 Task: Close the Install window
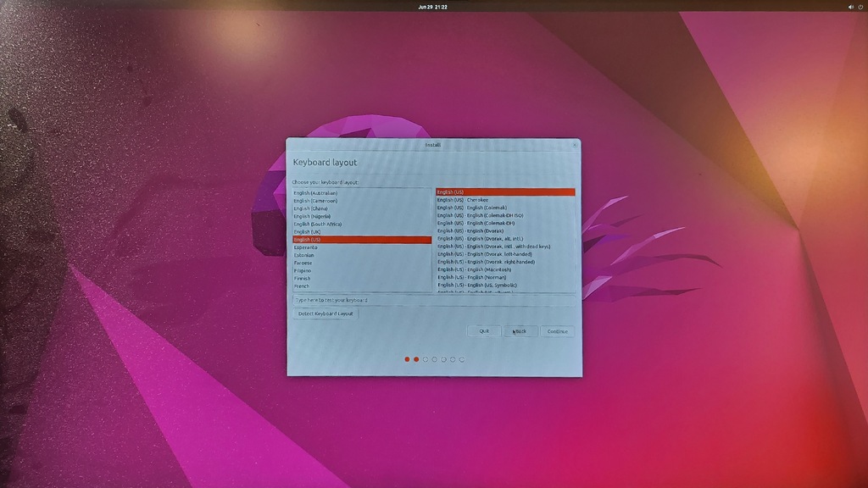(x=574, y=145)
